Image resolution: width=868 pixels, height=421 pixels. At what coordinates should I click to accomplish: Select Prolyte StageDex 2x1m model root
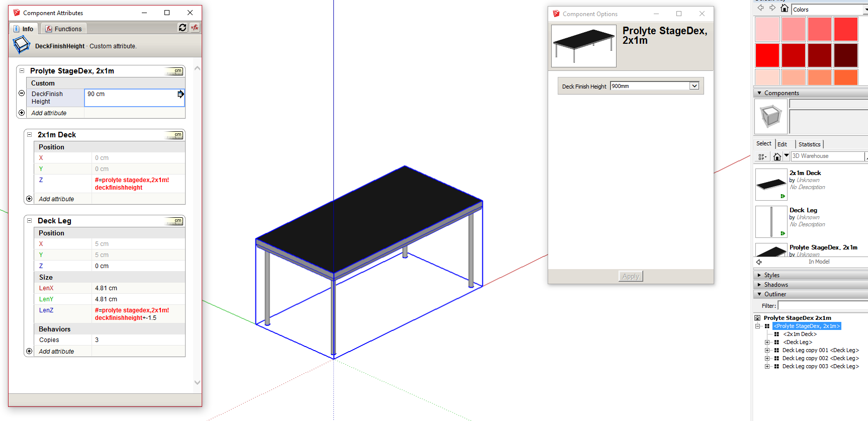797,318
